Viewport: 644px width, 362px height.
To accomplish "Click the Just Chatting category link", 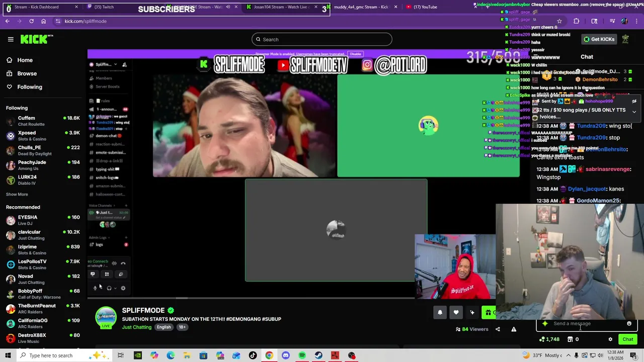I will click(136, 327).
